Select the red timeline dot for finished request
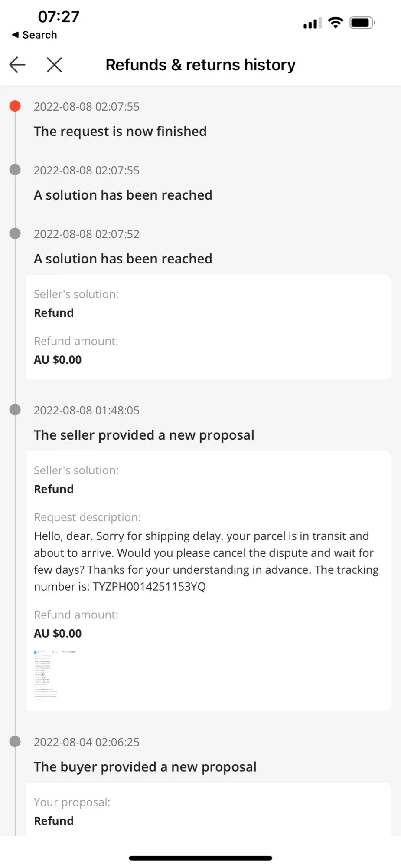The width and height of the screenshot is (401, 868). tap(15, 106)
